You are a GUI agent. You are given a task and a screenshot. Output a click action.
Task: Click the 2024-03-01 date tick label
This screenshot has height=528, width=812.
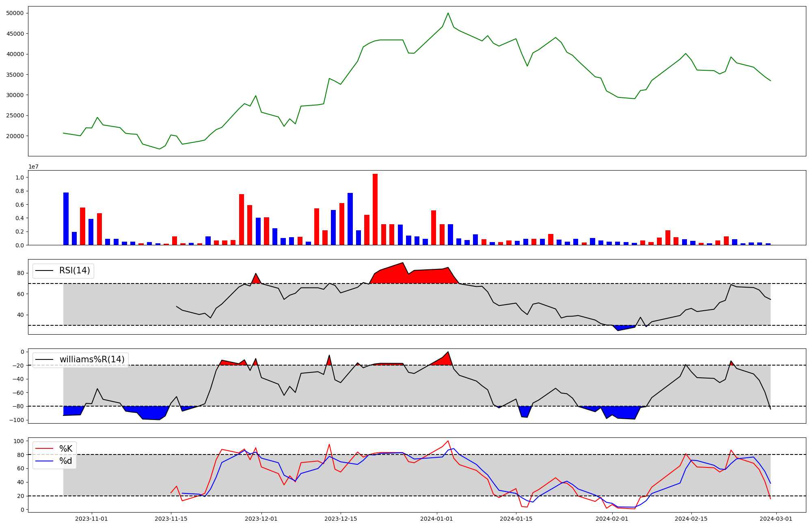pos(776,519)
